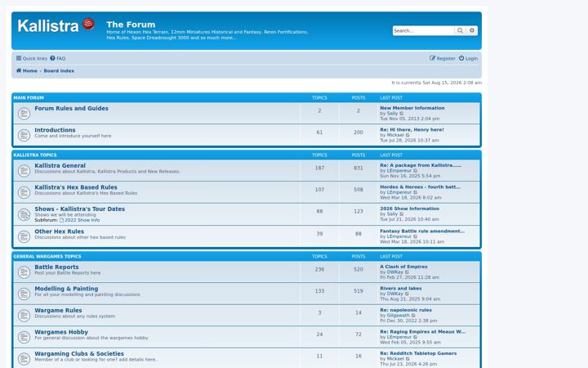Open the Wargames Hobby forum
588x368 pixels.
(x=61, y=332)
